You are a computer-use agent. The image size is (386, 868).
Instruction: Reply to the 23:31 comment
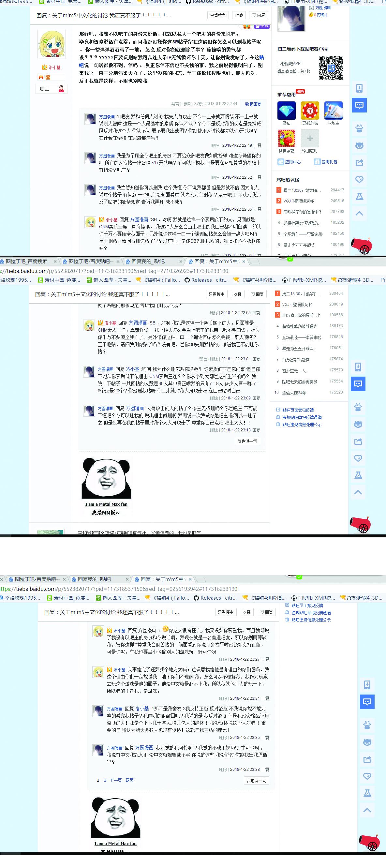(265, 698)
